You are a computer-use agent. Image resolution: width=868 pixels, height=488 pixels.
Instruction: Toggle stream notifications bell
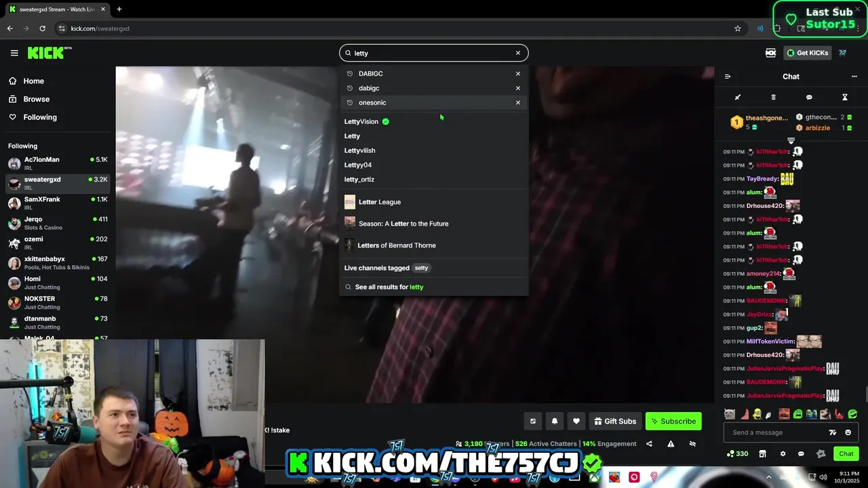pyautogui.click(x=555, y=422)
